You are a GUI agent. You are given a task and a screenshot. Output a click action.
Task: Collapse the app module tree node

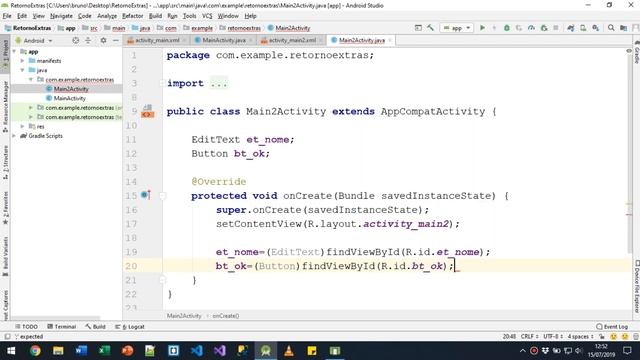pos(15,51)
